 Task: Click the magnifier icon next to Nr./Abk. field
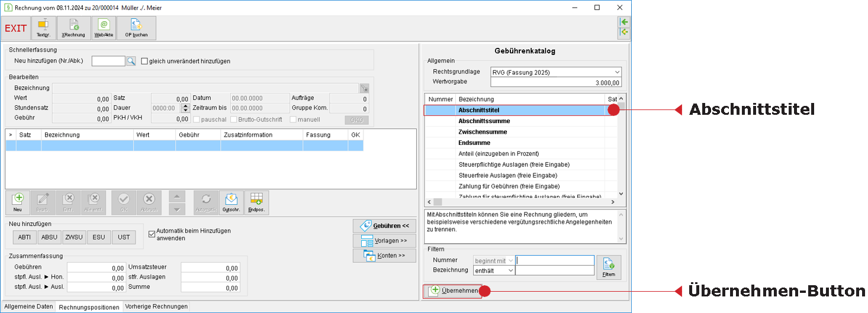pyautogui.click(x=131, y=61)
